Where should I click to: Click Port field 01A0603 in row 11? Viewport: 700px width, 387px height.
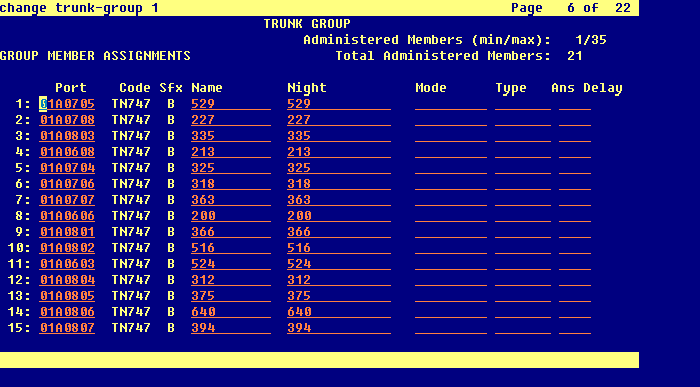tap(67, 264)
